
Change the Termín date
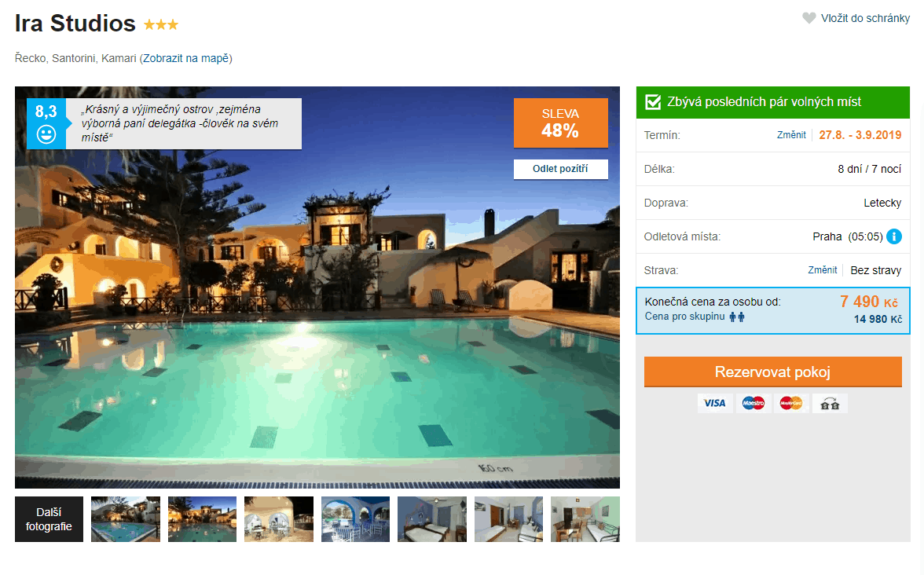[791, 135]
